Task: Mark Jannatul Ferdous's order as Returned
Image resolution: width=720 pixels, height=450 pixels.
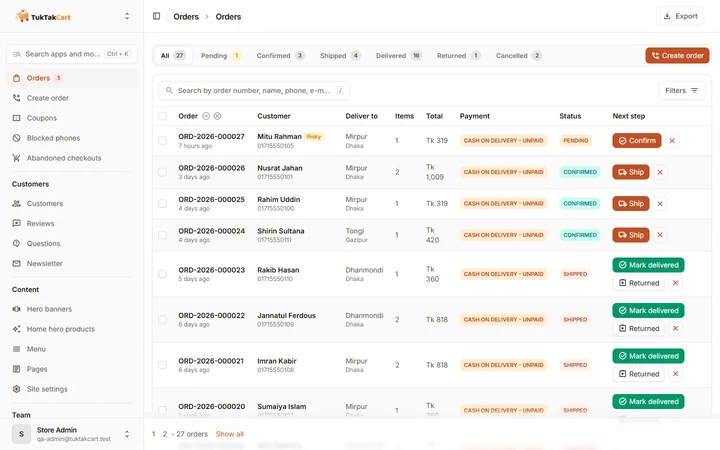Action: click(639, 328)
